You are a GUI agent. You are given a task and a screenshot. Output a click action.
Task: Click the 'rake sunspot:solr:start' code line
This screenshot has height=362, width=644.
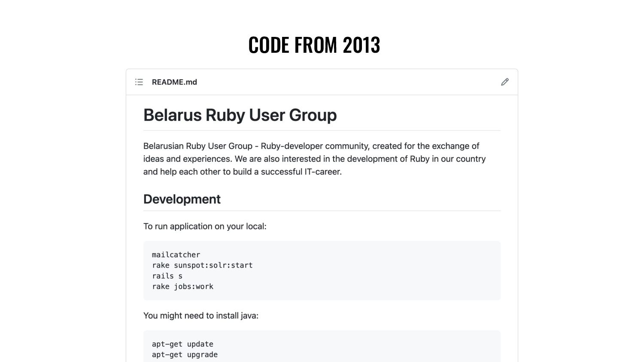click(x=202, y=265)
